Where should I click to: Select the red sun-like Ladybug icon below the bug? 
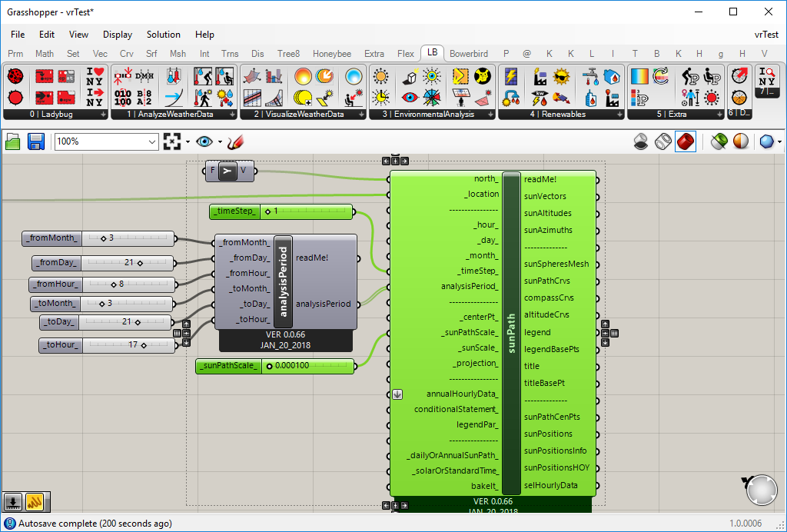click(15, 98)
